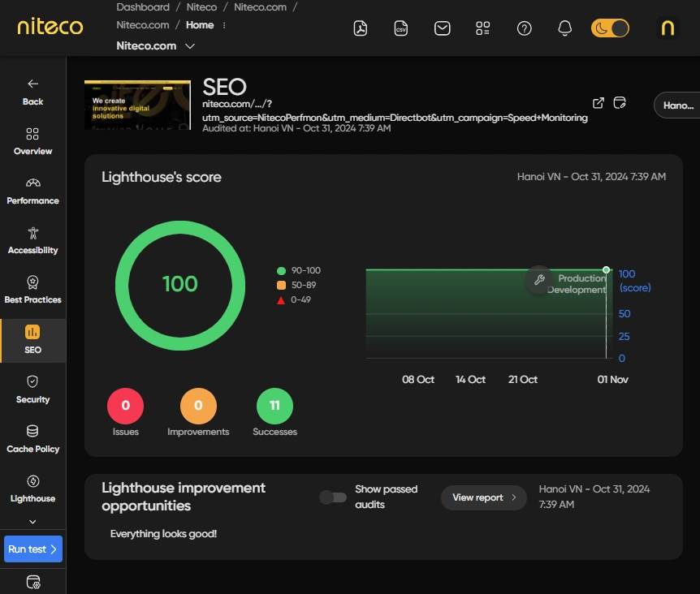700x594 pixels.
Task: Open the widgets grid icon in header
Action: (482, 28)
